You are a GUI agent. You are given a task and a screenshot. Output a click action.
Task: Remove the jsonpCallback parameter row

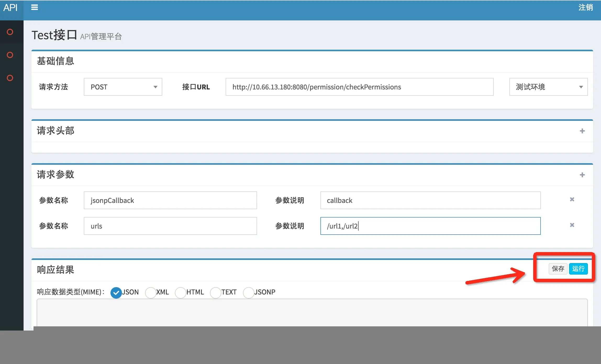572,200
